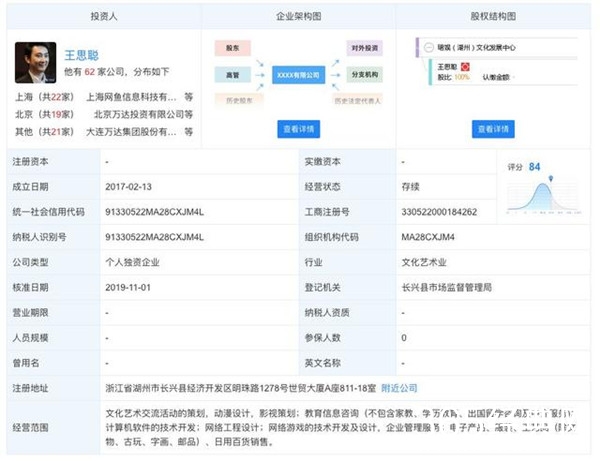
Task: Select the 对外投资 box in the diagram
Action: 365,48
